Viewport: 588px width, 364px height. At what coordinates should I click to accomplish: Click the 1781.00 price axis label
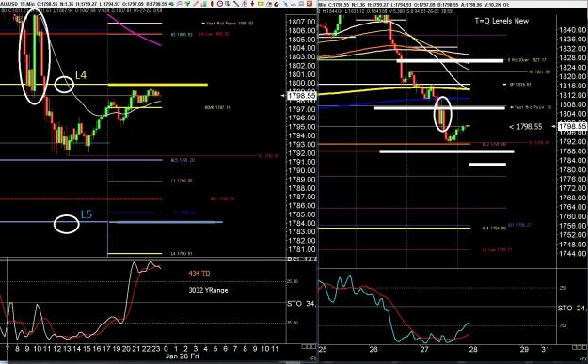point(301,249)
